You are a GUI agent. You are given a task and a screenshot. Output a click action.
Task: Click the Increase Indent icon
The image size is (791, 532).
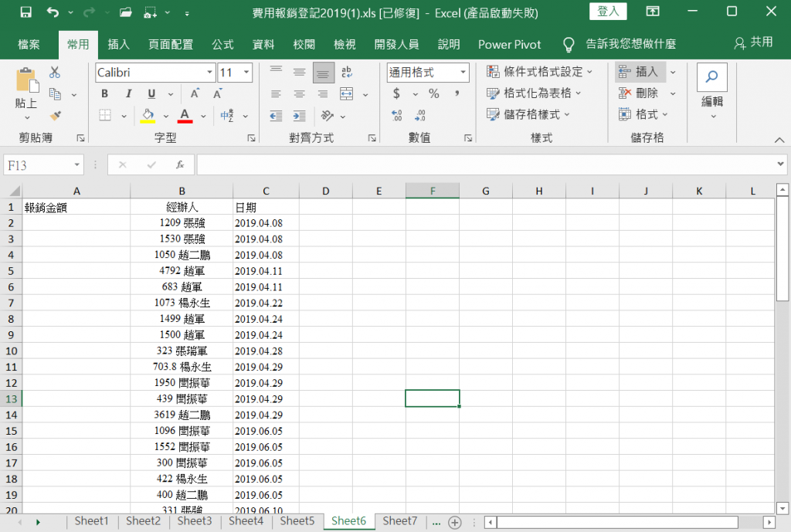coord(300,116)
